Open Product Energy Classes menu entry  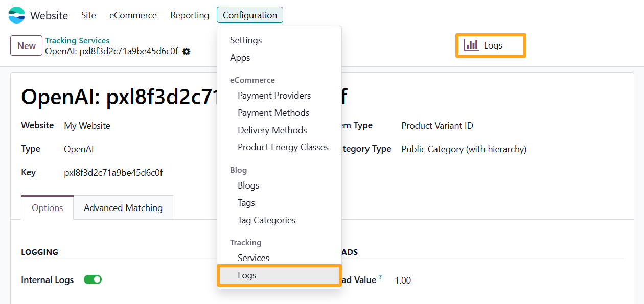pyautogui.click(x=279, y=147)
